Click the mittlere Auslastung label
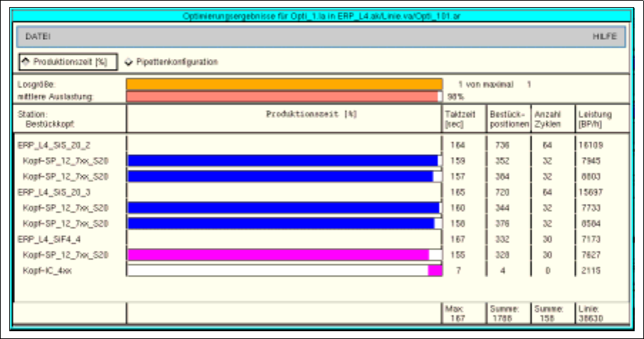 pos(56,97)
